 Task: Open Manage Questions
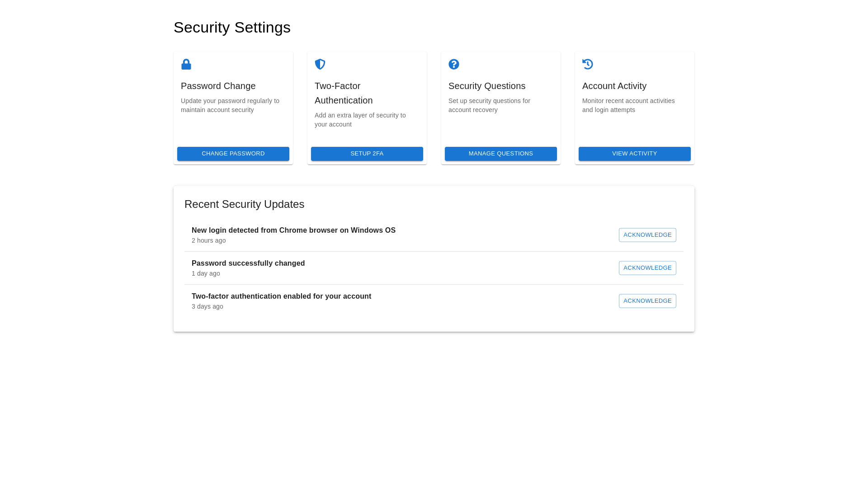pyautogui.click(x=500, y=154)
